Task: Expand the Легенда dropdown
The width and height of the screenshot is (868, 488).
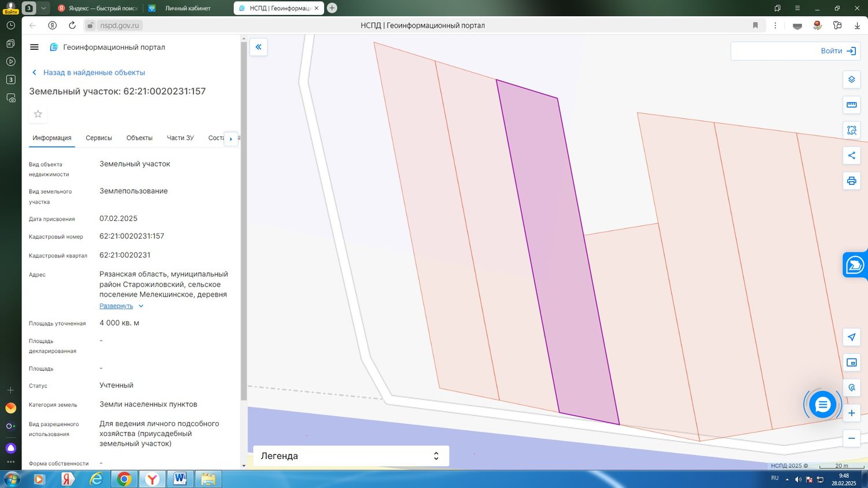Action: coord(351,456)
